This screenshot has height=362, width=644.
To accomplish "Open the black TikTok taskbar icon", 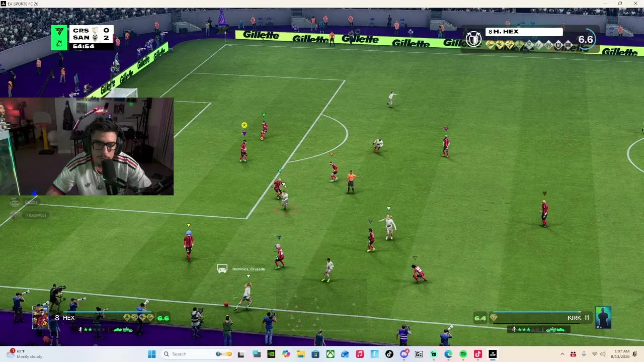I will point(389,354).
